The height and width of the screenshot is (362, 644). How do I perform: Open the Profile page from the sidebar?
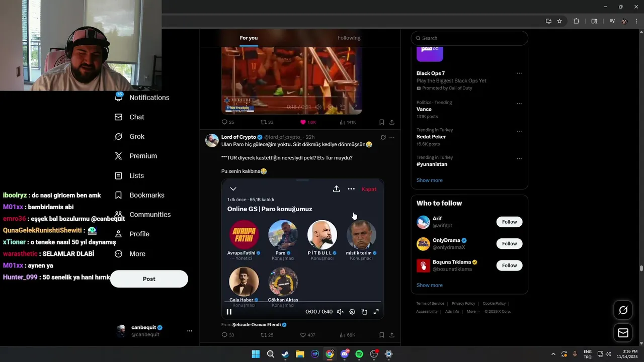132,234
